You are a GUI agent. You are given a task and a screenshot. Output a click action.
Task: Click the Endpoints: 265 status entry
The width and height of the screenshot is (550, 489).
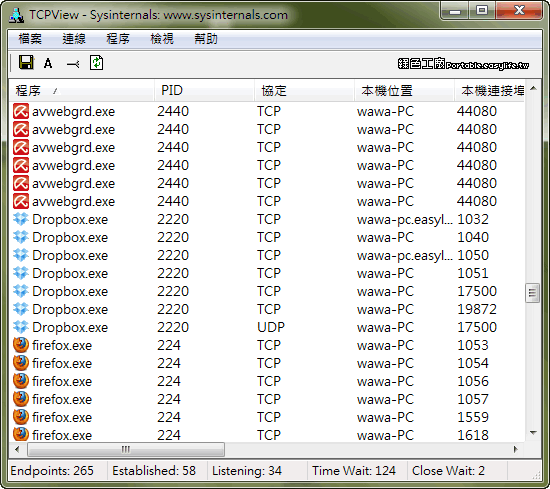click(52, 471)
